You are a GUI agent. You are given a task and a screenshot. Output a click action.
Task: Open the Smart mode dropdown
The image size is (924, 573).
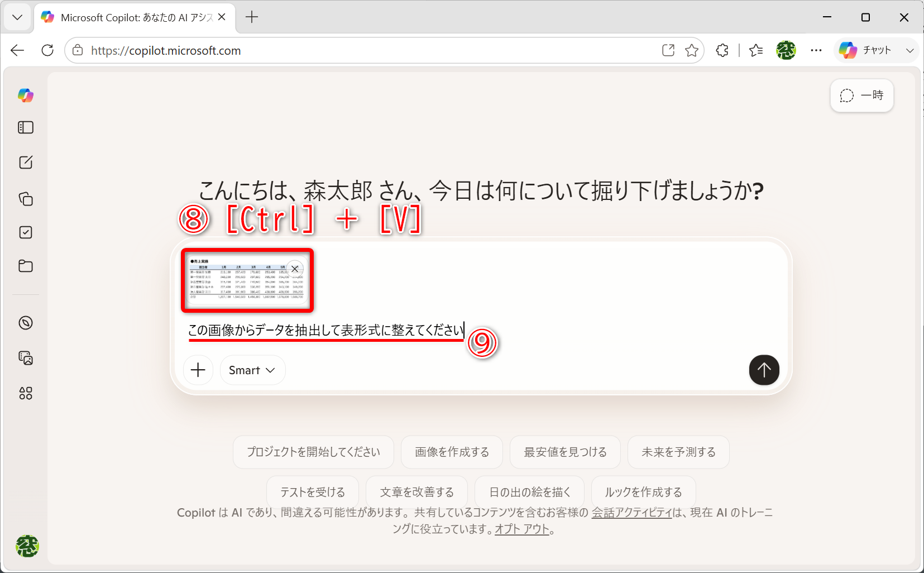click(252, 370)
